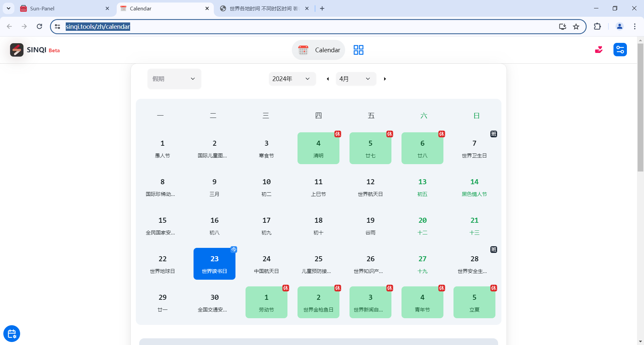Viewport: 644px width, 345px height.
Task: Click scrollbar down arrow
Action: coord(640,341)
